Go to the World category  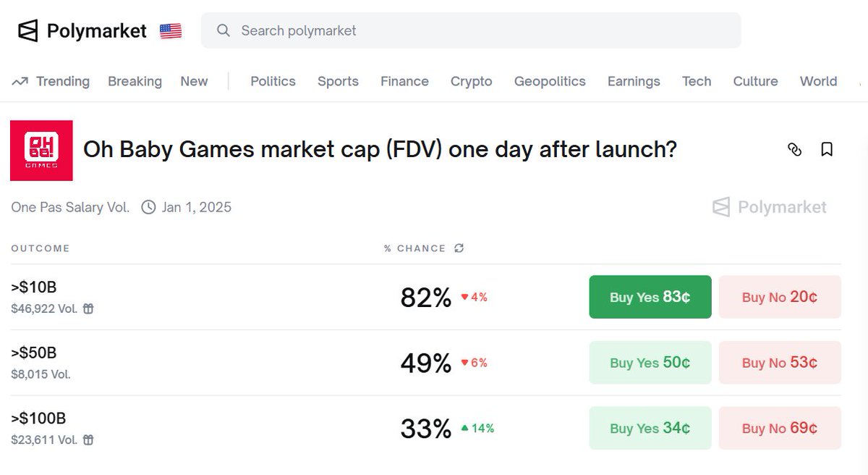pos(818,81)
